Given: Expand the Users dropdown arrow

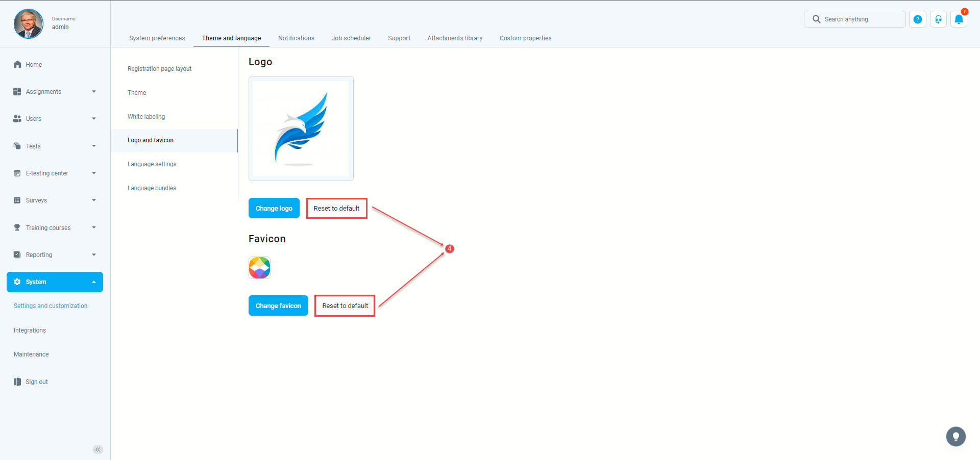Looking at the screenshot, I should [94, 119].
